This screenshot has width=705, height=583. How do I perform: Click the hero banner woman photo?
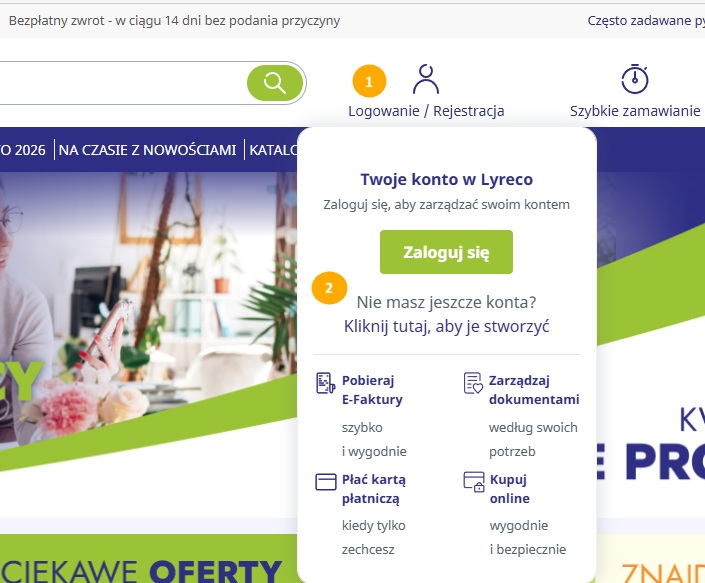tap(148, 288)
